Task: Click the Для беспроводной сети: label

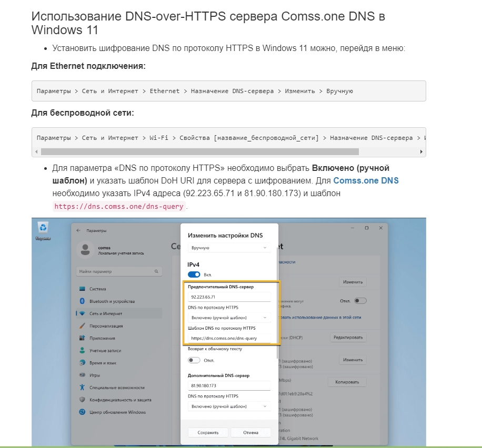Action: pyautogui.click(x=83, y=113)
